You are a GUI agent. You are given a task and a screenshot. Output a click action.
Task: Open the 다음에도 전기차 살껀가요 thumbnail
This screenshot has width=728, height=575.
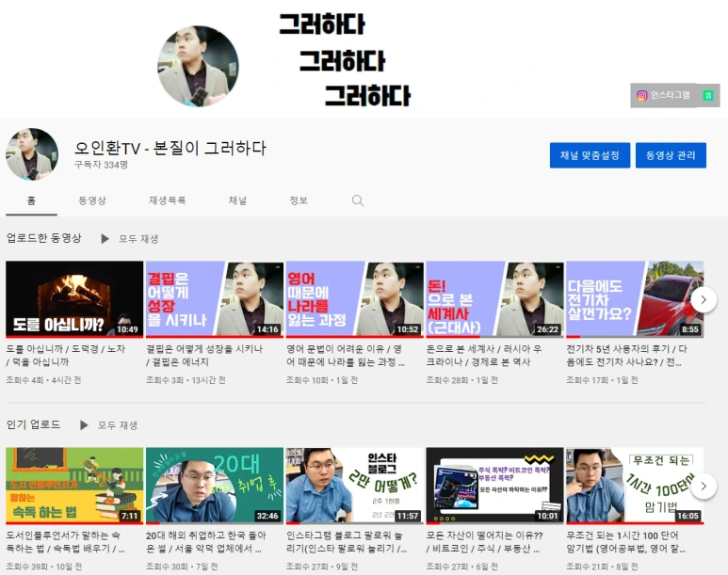point(635,299)
